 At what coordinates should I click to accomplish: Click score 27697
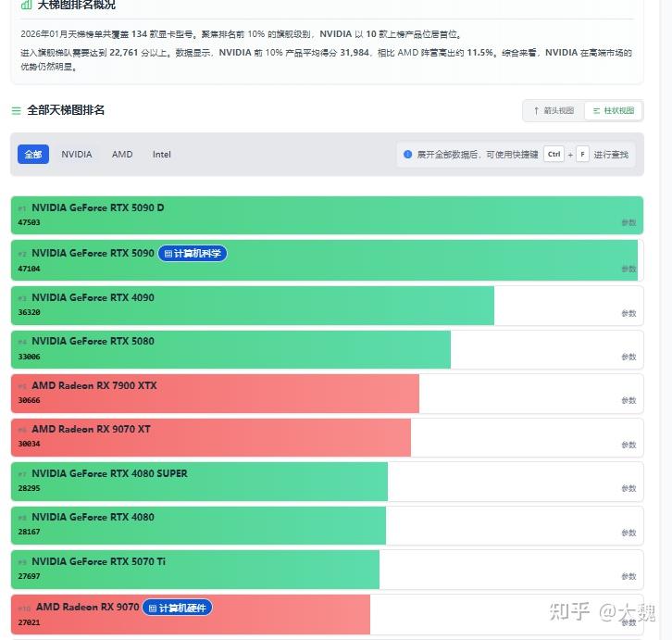(29, 576)
